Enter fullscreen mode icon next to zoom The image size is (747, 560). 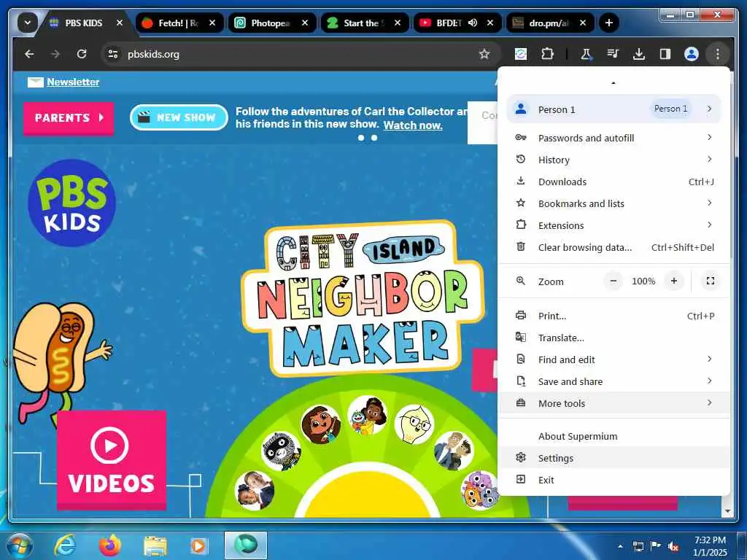click(711, 281)
